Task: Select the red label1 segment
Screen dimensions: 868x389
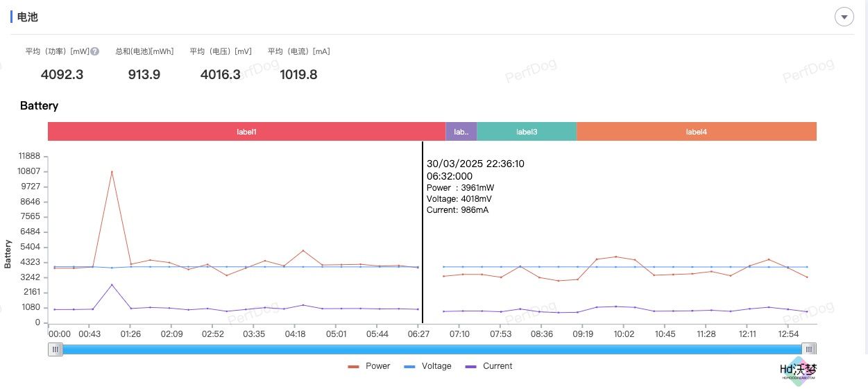Action: (x=246, y=132)
